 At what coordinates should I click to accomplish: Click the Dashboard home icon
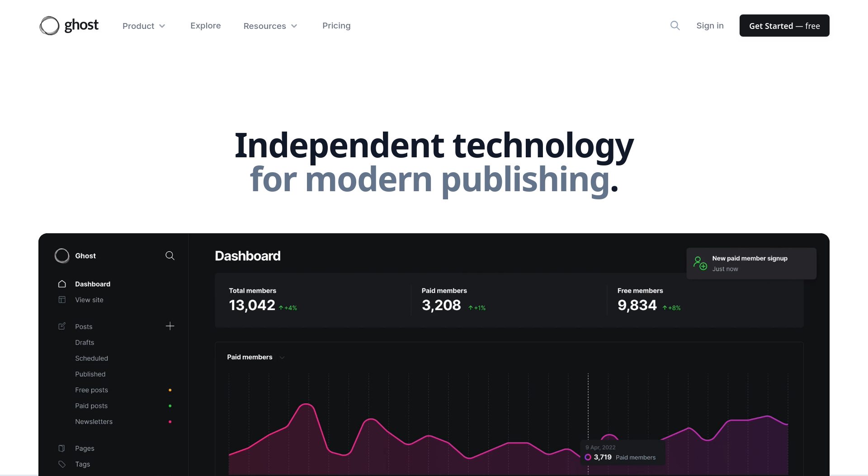pyautogui.click(x=62, y=284)
